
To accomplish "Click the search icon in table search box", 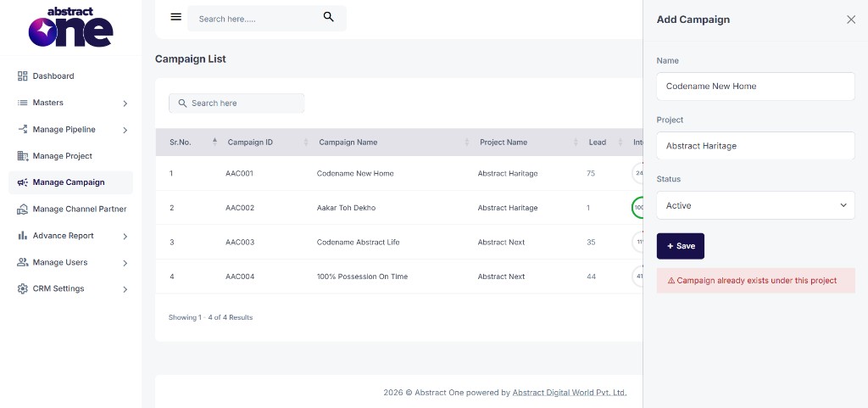I will point(182,103).
